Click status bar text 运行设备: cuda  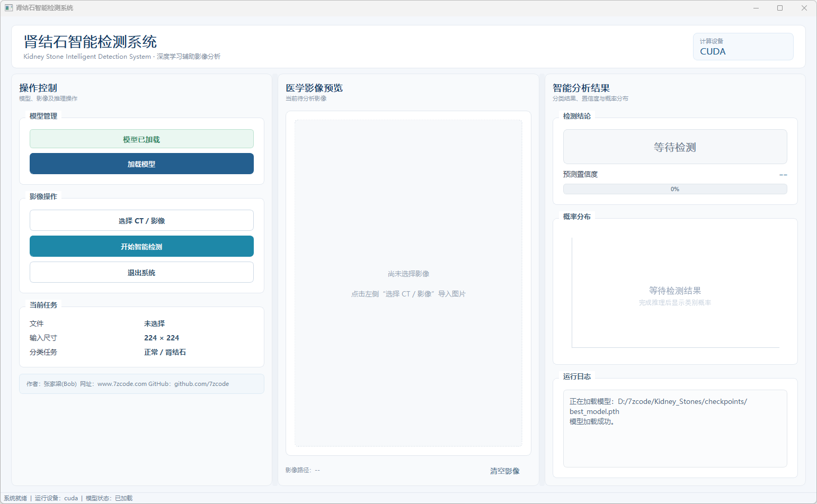pyautogui.click(x=56, y=498)
